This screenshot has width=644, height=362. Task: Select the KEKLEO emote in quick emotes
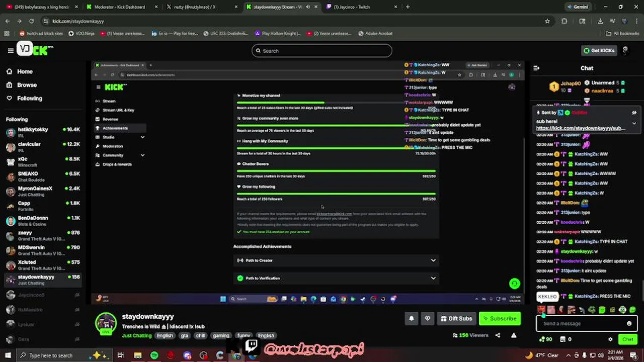541,310
